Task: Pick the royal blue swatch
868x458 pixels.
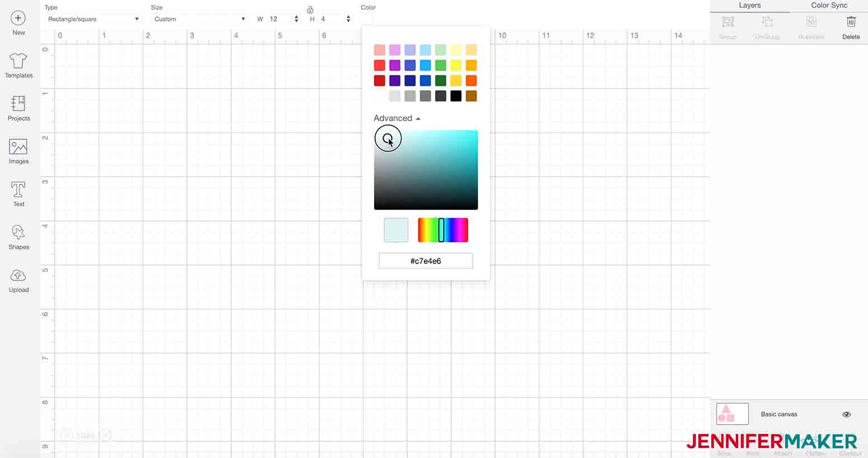Action: (x=426, y=81)
